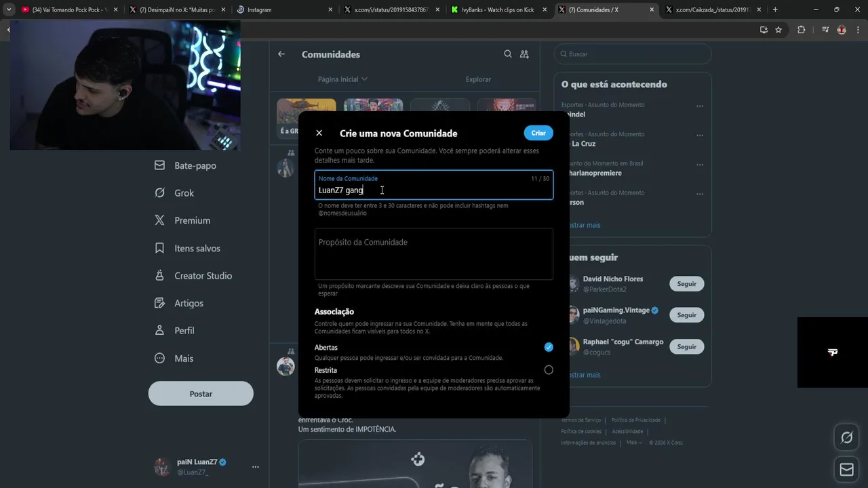Open more options for the first trending topic

pos(700,106)
